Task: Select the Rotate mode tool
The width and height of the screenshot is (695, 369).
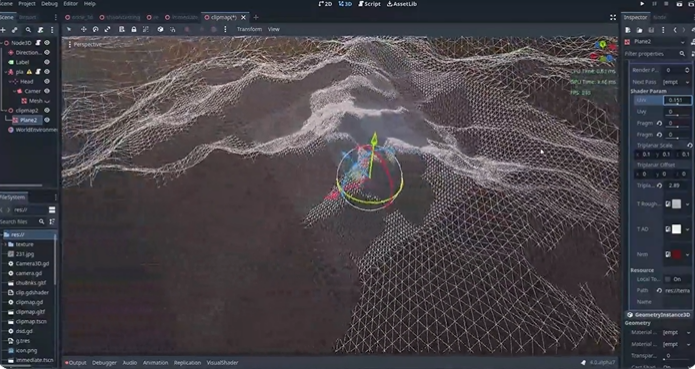Action: pos(95,29)
